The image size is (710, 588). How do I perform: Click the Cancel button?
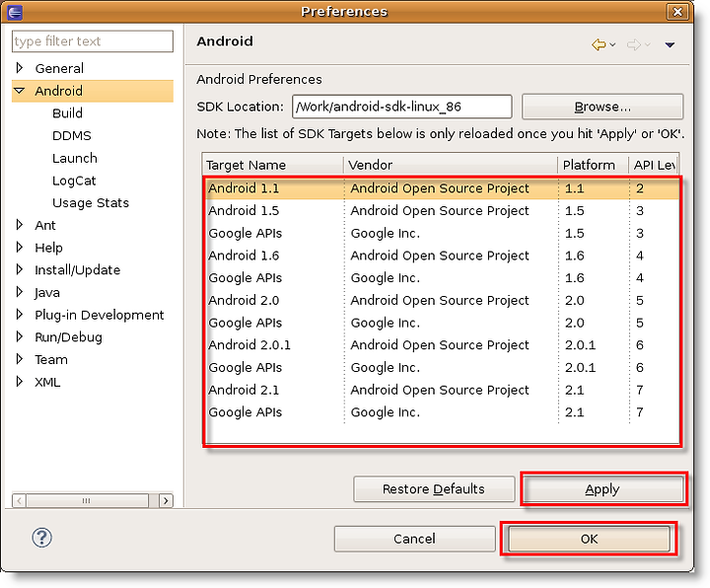pyautogui.click(x=415, y=539)
